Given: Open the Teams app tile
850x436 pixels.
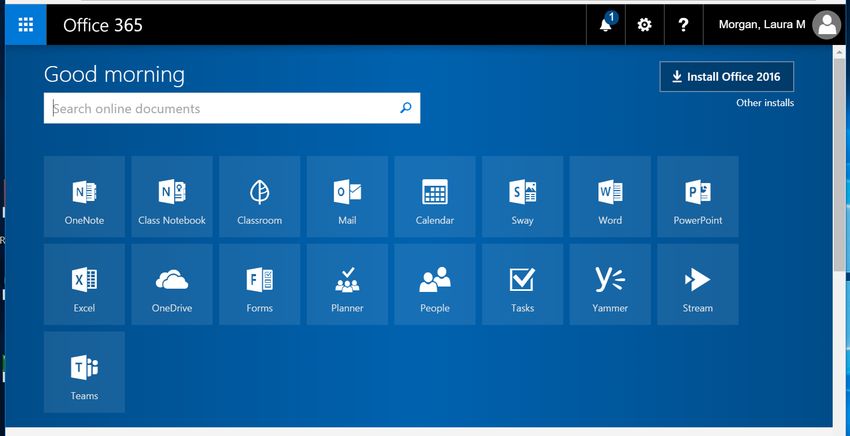Looking at the screenshot, I should click(84, 372).
